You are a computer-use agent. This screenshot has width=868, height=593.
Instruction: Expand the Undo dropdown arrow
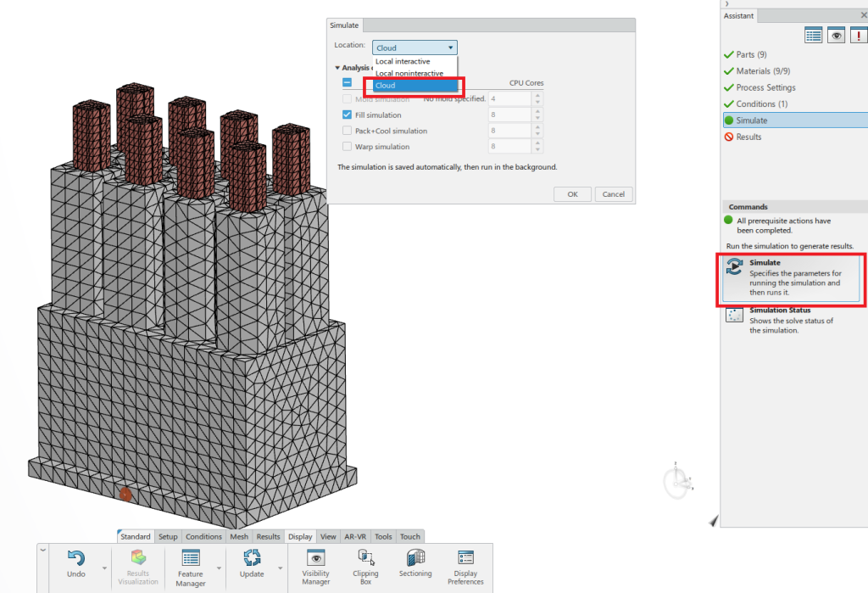point(104,568)
